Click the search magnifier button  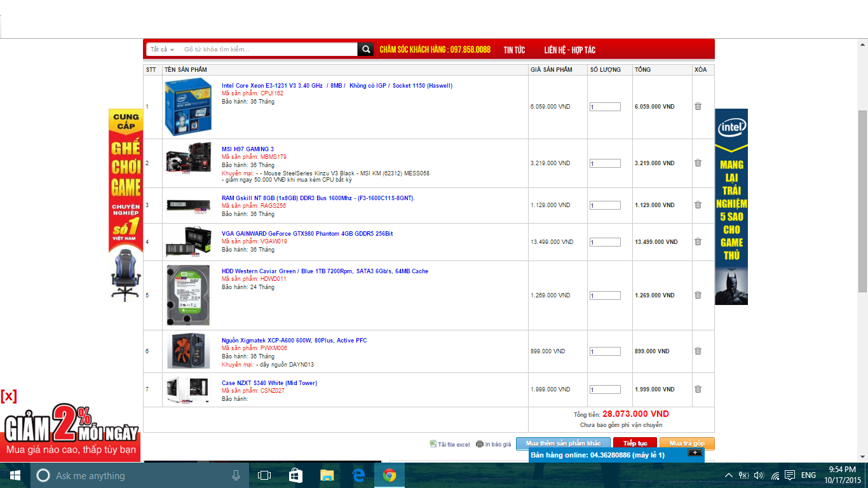click(x=365, y=50)
